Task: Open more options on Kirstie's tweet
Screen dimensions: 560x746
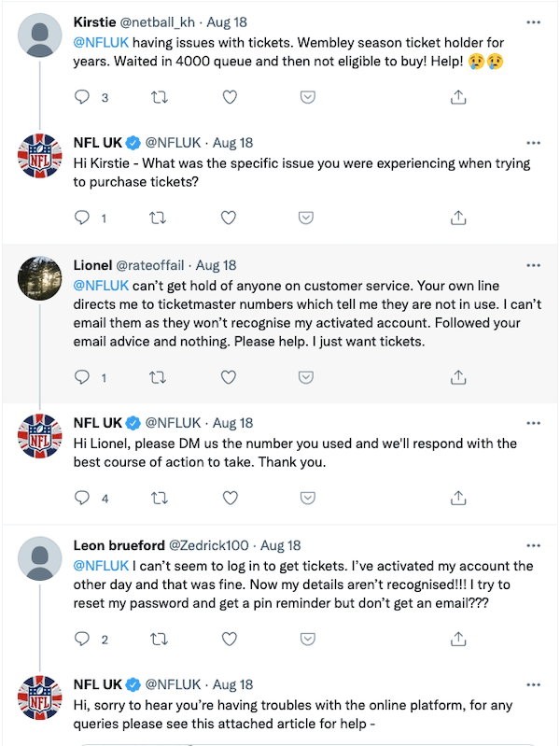Action: point(533,22)
